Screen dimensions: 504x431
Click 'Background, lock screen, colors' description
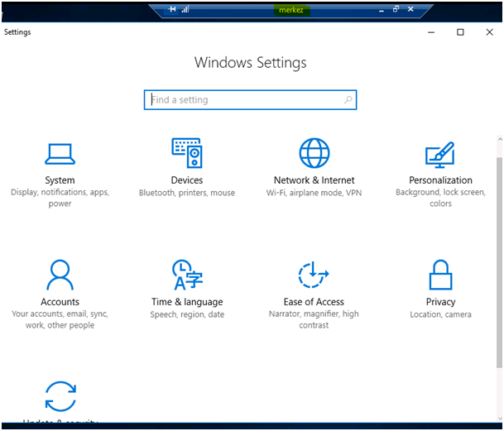coord(440,198)
